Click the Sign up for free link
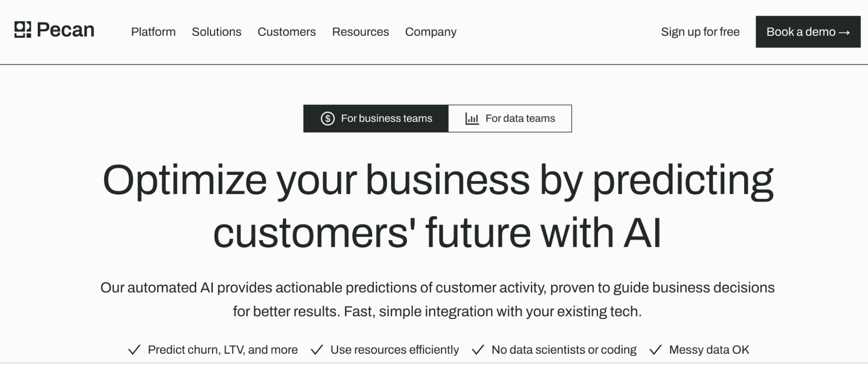This screenshot has height=373, width=868. click(700, 32)
